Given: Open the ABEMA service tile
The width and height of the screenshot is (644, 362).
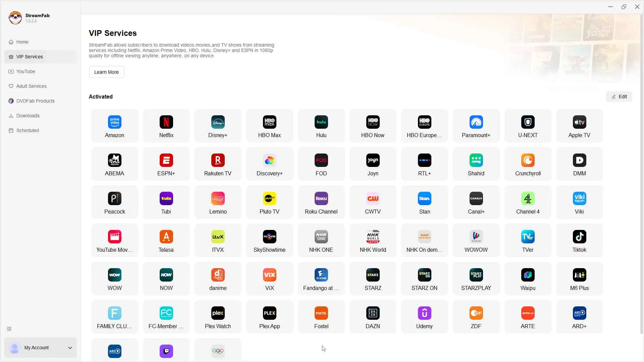Looking at the screenshot, I should pos(114,164).
